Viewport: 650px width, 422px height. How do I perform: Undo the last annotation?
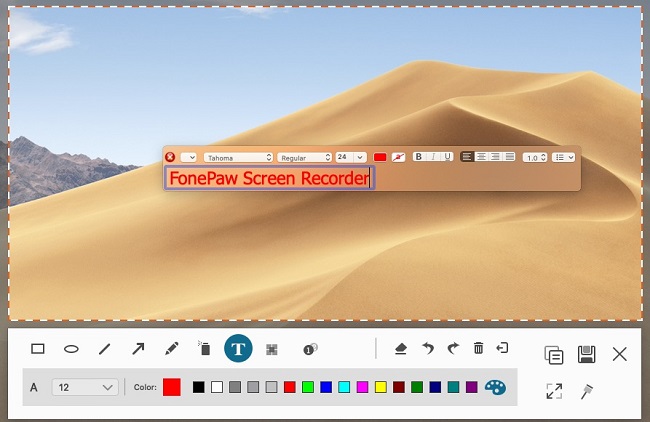[x=428, y=348]
